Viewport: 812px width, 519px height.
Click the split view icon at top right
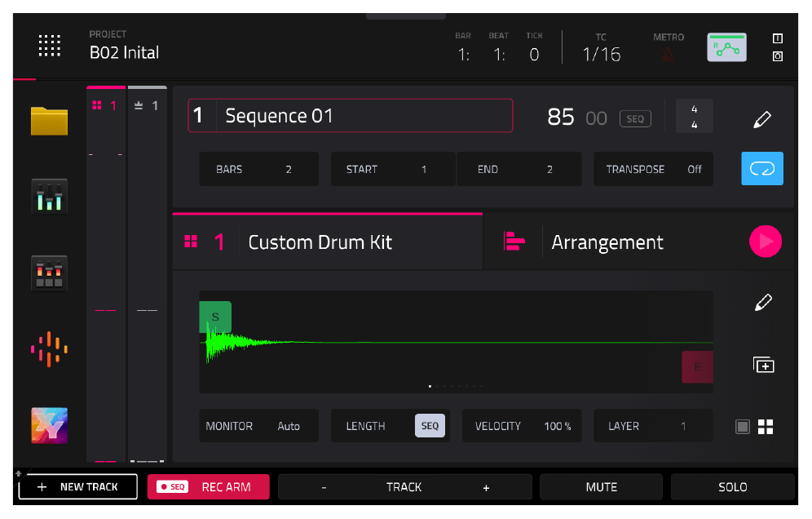point(777,38)
